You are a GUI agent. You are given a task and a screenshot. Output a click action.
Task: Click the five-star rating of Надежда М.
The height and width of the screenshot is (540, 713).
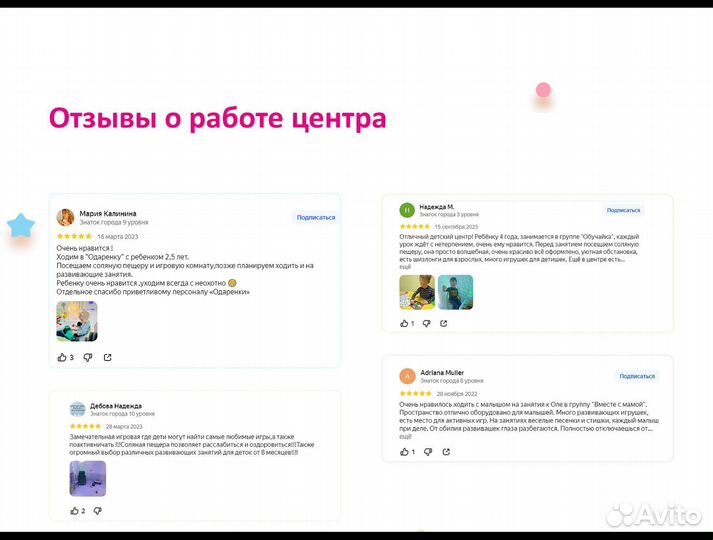[x=414, y=226]
